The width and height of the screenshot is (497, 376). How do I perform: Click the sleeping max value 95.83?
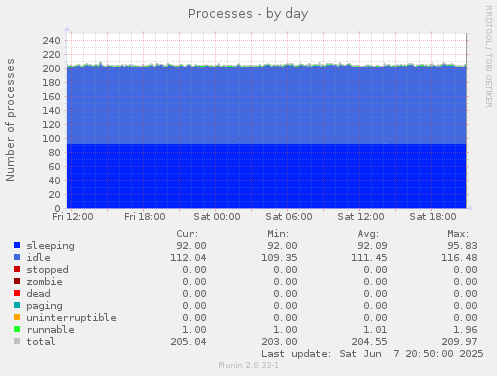462,246
